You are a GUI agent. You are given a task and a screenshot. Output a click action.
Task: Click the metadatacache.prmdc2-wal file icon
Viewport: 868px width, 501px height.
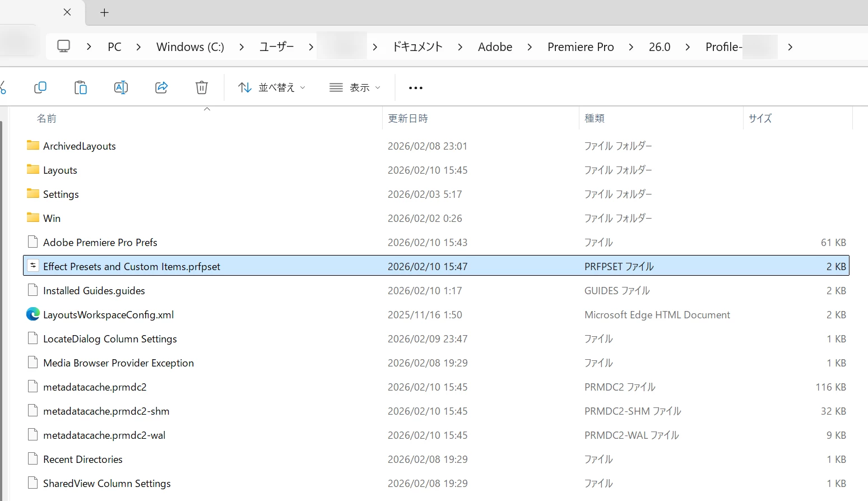pos(33,435)
